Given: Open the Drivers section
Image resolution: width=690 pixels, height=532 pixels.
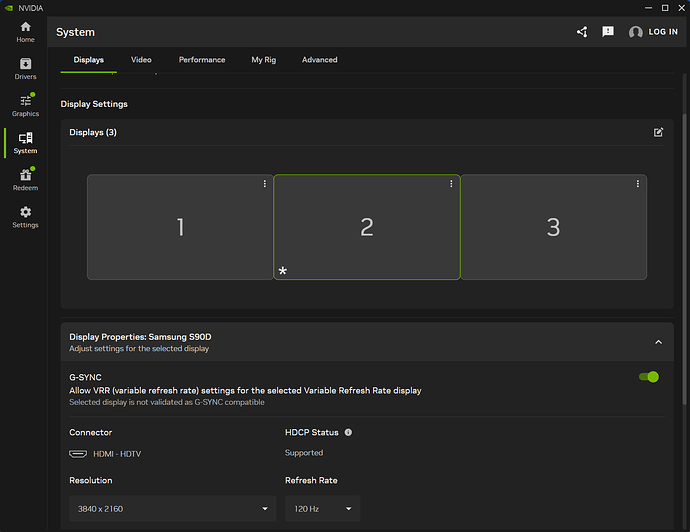Looking at the screenshot, I should click(26, 69).
